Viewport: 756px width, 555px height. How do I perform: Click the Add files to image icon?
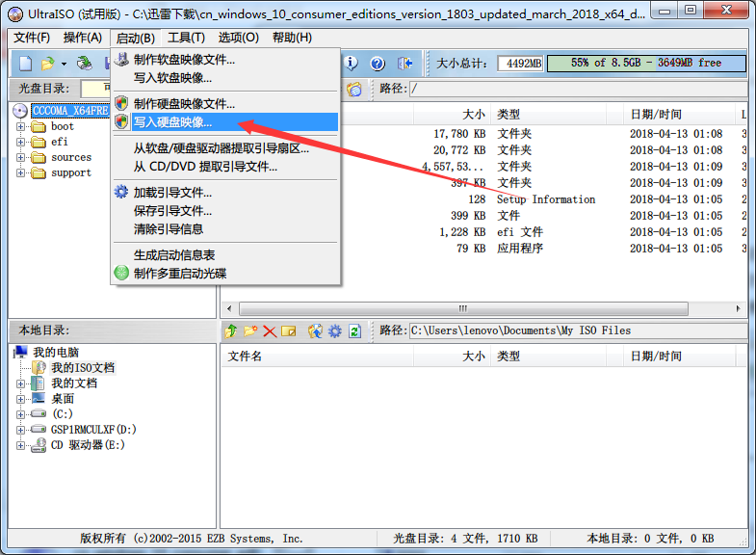315,330
